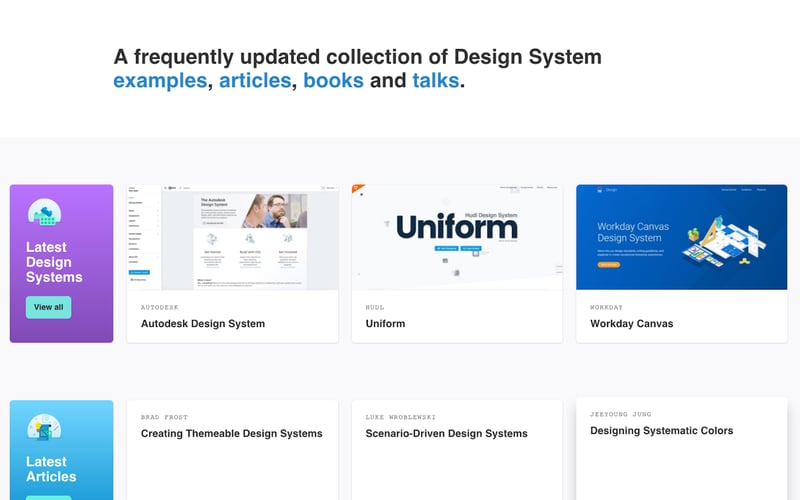
Task: Click the AUTODESK company label
Action: pyautogui.click(x=160, y=307)
